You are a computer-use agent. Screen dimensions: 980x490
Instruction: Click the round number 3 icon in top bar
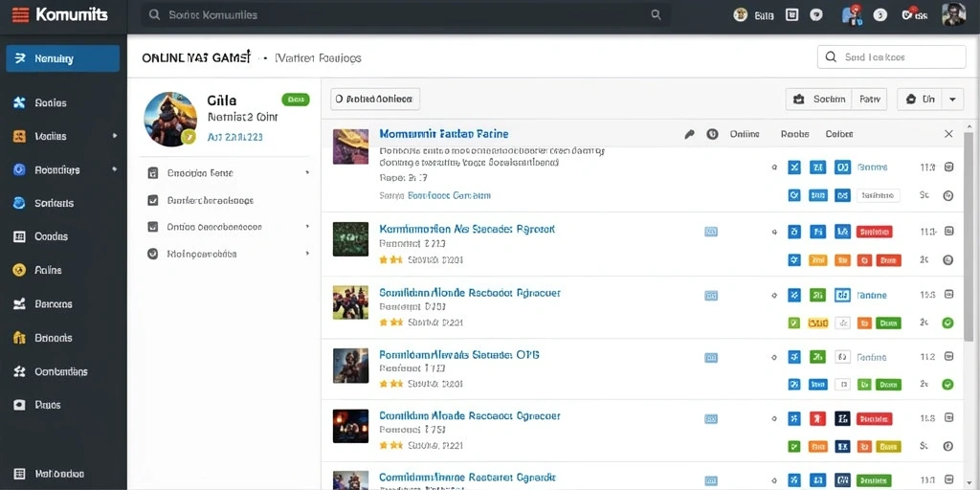(x=880, y=15)
